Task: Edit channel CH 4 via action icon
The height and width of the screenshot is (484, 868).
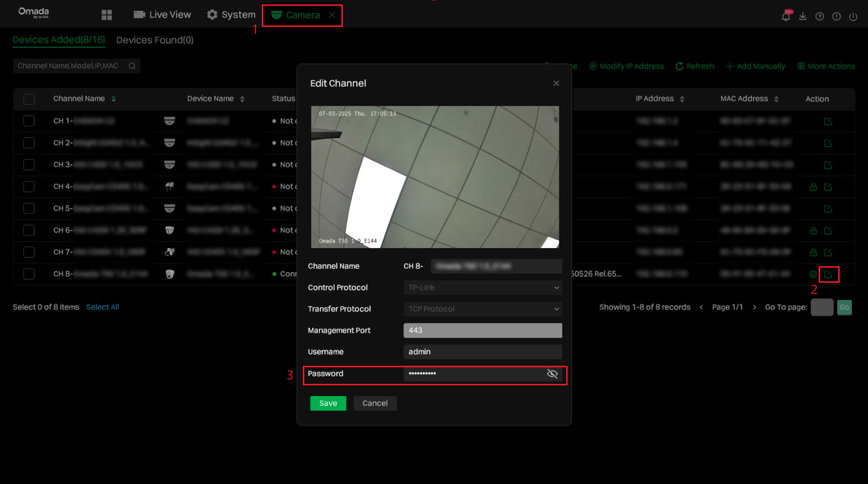Action: [x=828, y=187]
